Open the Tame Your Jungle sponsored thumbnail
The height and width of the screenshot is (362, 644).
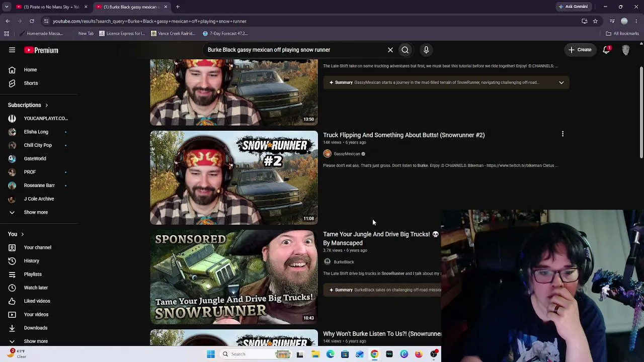234,277
